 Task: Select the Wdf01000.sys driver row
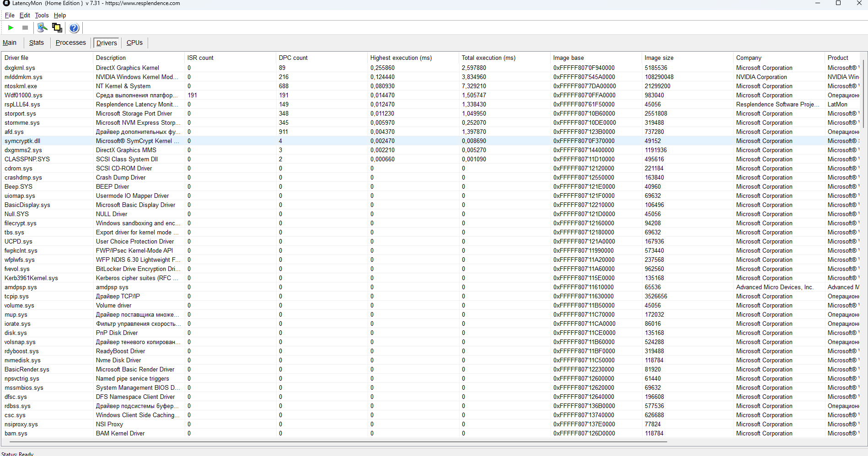pyautogui.click(x=430, y=95)
